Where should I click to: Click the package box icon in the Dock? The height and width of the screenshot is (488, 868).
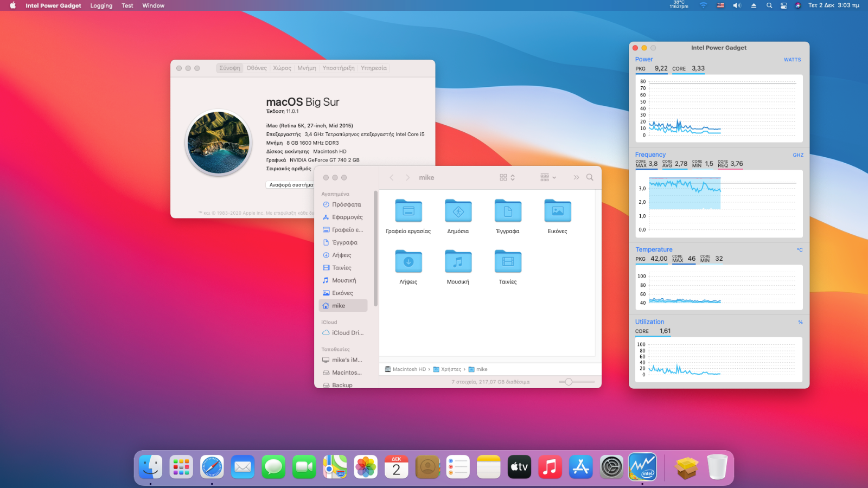click(x=686, y=467)
